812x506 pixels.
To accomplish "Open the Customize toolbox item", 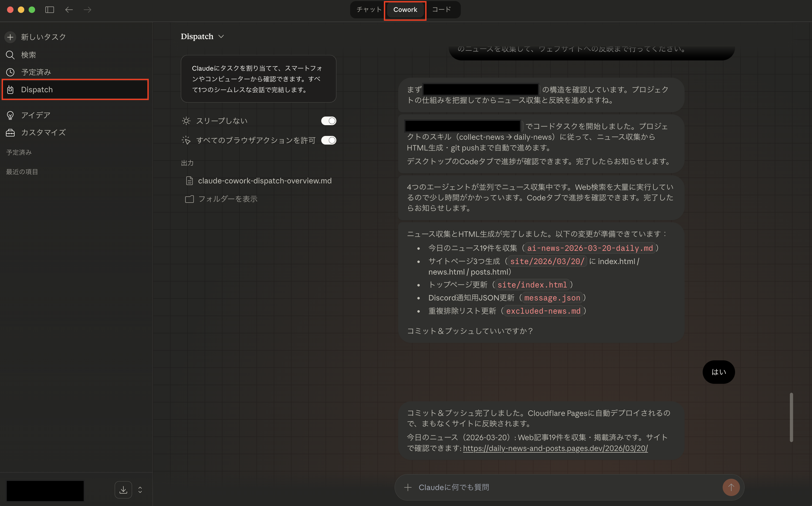I will tap(10, 132).
